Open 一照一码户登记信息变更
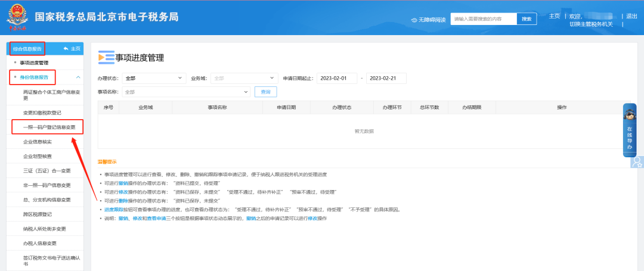 (49, 127)
